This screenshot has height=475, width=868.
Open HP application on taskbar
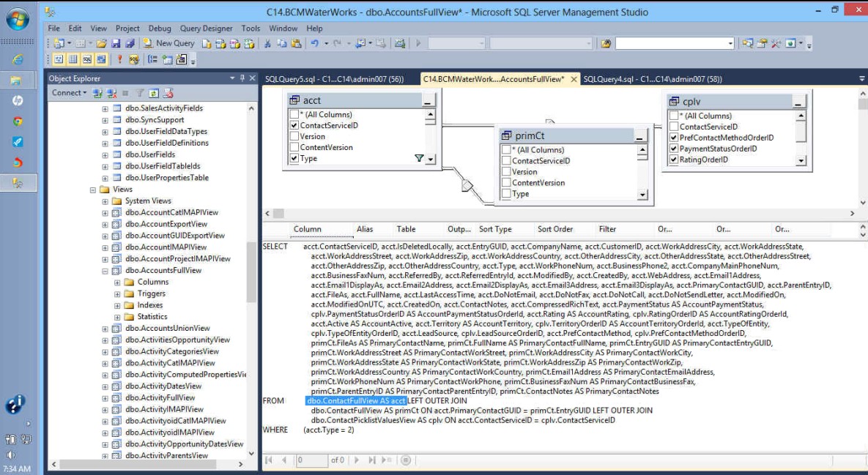click(18, 101)
